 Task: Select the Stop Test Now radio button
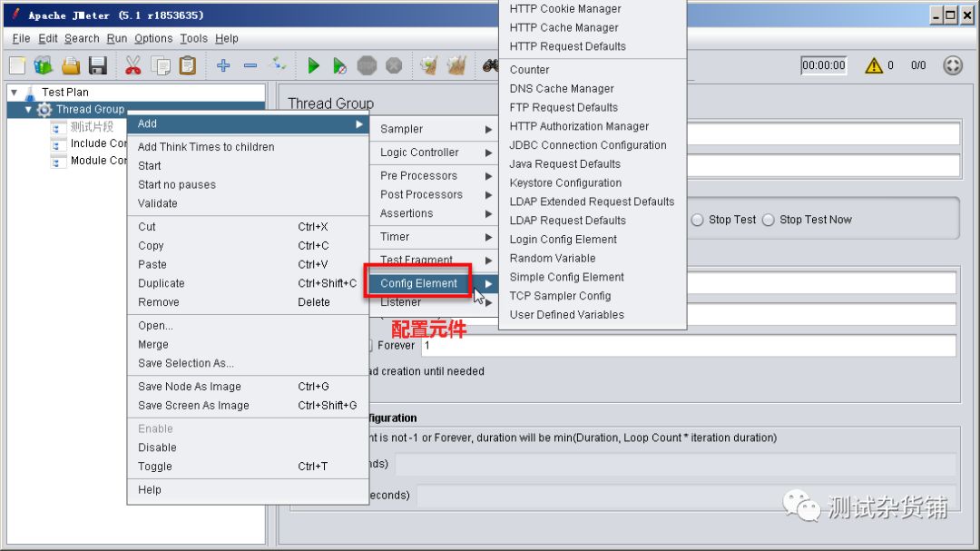point(769,220)
